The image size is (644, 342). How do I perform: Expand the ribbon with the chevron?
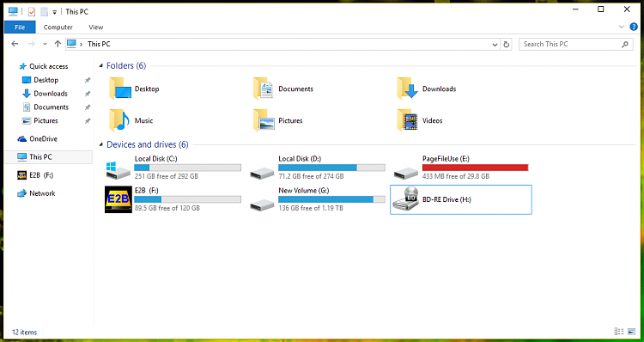(621, 27)
